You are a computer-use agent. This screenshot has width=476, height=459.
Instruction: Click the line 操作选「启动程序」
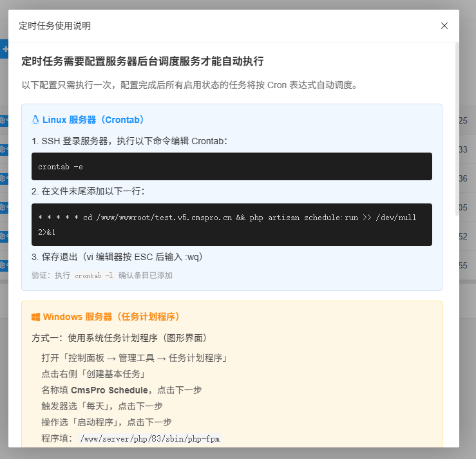click(106, 422)
